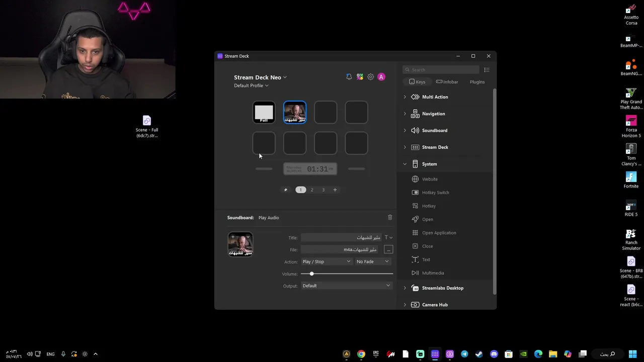Open Epic Games Launcher from the taskbar

pyautogui.click(x=376, y=354)
